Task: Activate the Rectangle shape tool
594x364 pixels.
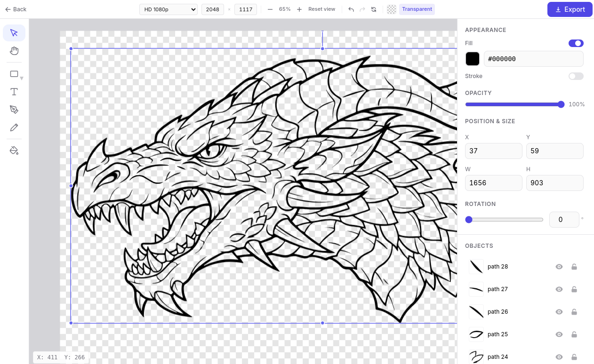Action: click(x=14, y=74)
